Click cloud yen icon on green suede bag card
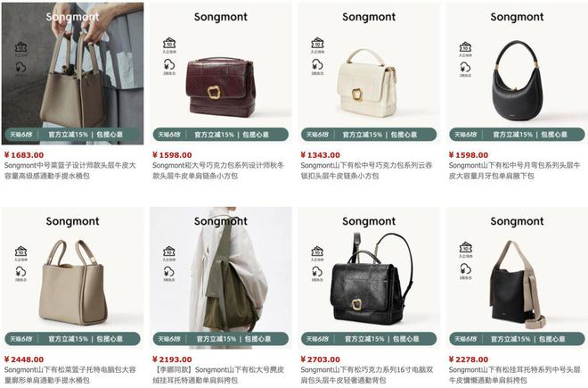588x388 pixels. 169,271
